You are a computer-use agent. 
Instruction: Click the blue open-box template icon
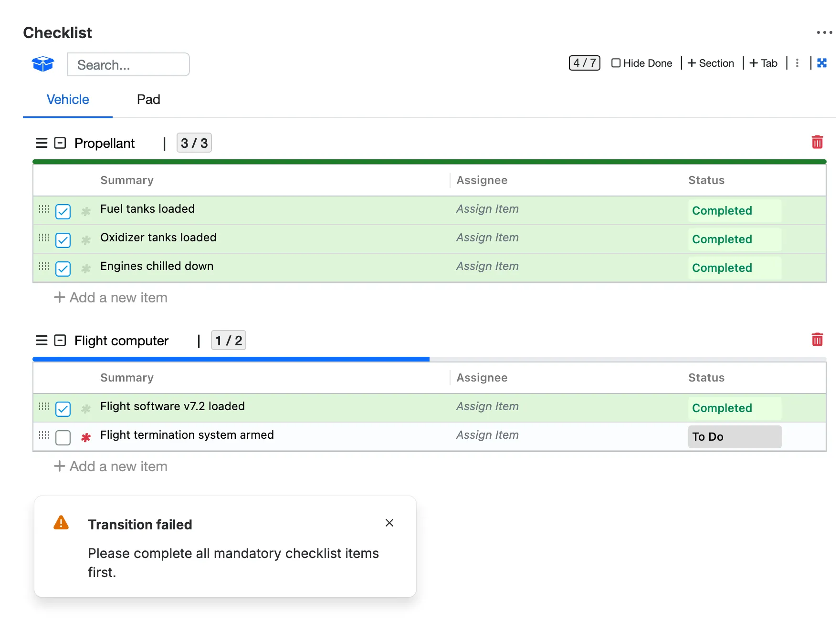(x=43, y=64)
